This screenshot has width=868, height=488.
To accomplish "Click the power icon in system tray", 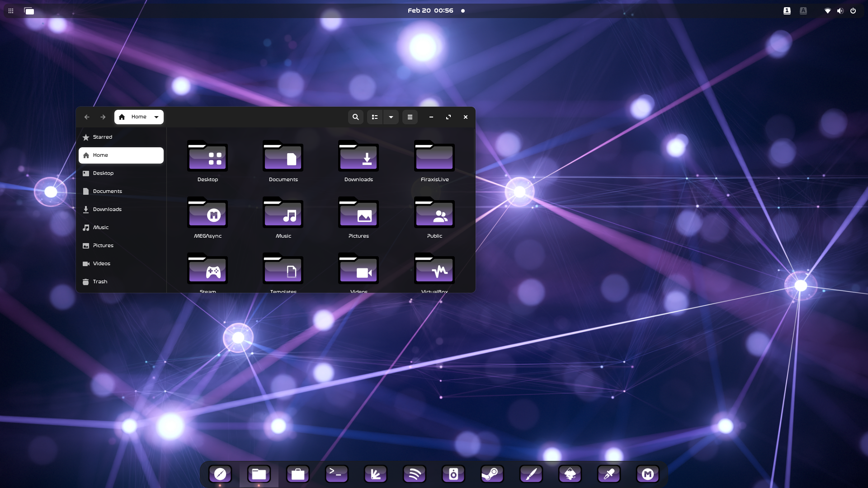I will pos(853,11).
